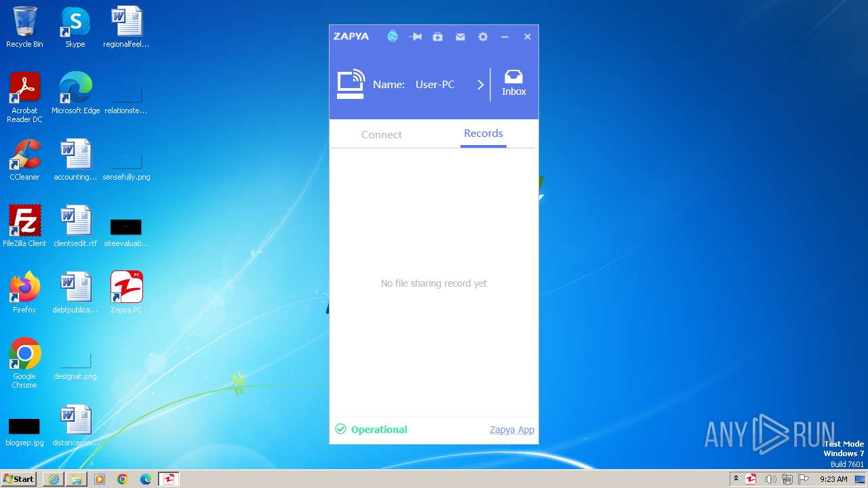
Task: Select the Records tab
Action: tap(484, 134)
